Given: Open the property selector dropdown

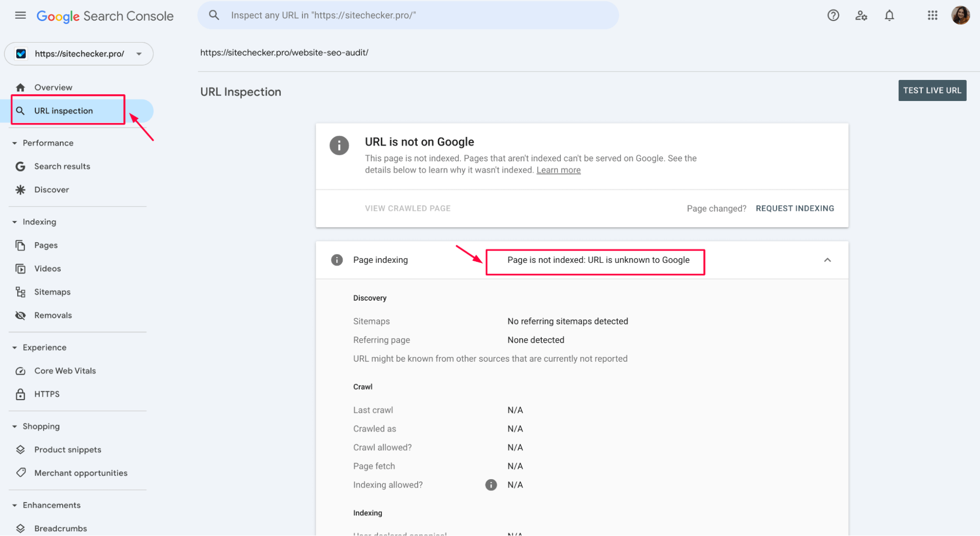Looking at the screenshot, I should point(78,54).
